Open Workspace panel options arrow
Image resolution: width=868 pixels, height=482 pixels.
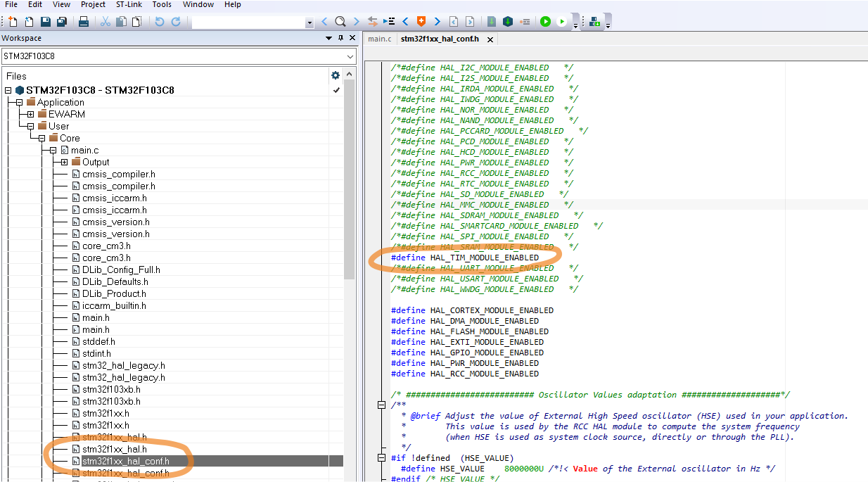[x=328, y=38]
